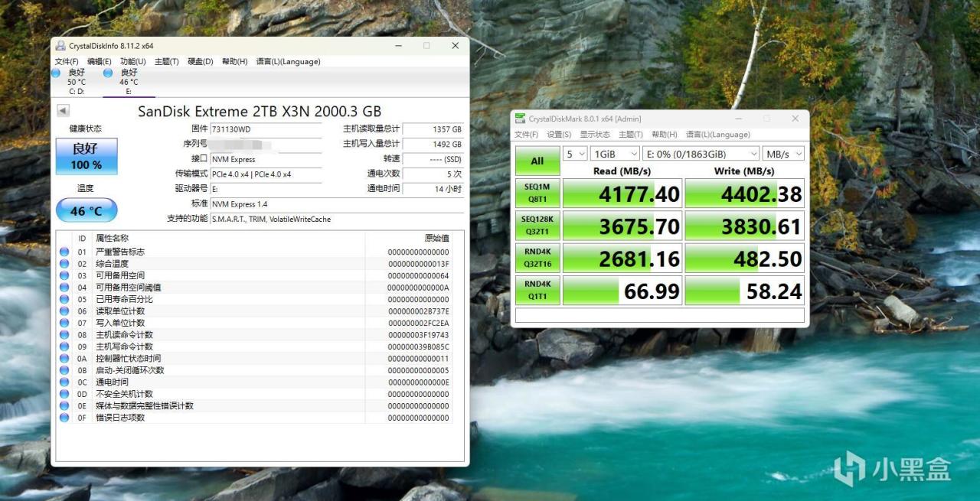Viewport: 980px width, 501px height.
Task: Click status orb for attribute 07 写入单位计数
Action: (x=64, y=323)
